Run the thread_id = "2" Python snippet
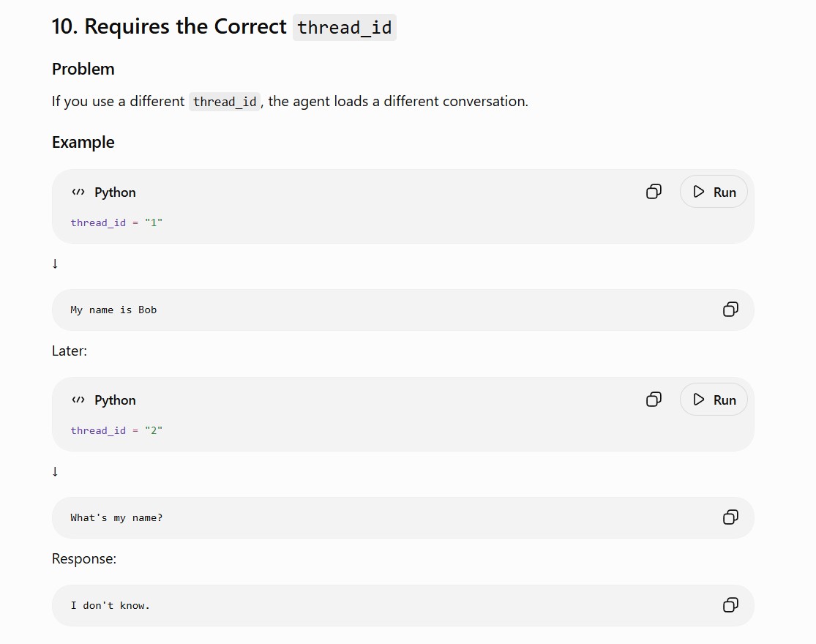 714,400
